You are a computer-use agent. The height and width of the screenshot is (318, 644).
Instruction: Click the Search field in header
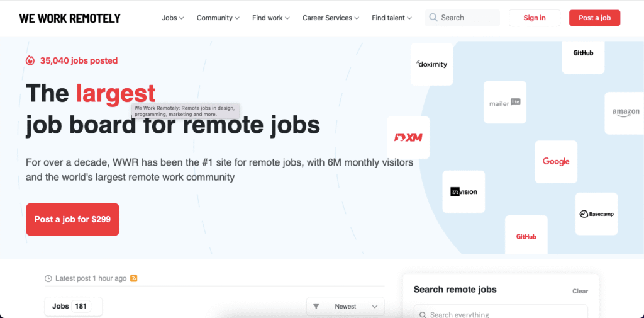coord(462,18)
